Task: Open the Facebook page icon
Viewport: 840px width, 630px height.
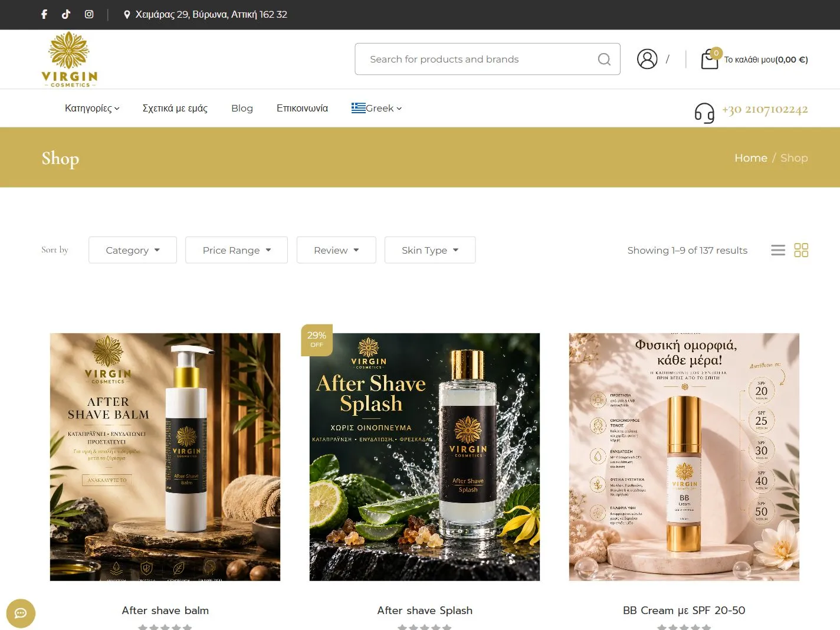Action: point(44,14)
